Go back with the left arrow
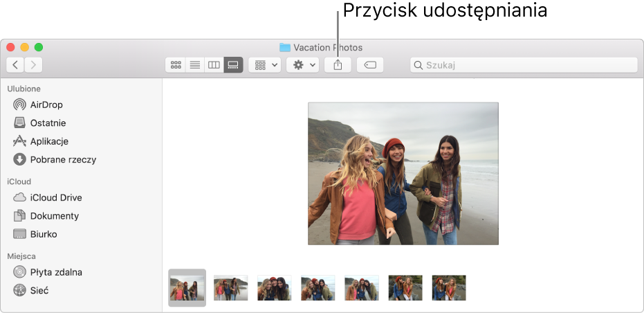The image size is (644, 313). pyautogui.click(x=15, y=65)
